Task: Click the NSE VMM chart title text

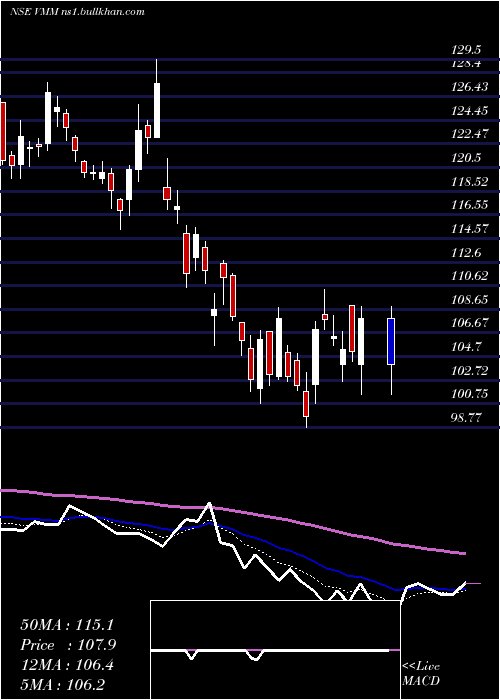Action: pyautogui.click(x=77, y=12)
